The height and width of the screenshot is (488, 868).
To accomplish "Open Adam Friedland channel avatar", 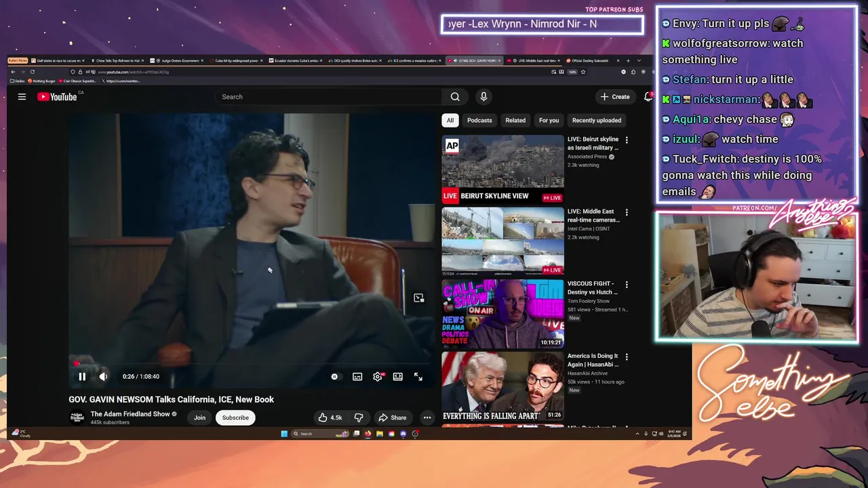I will (x=77, y=418).
